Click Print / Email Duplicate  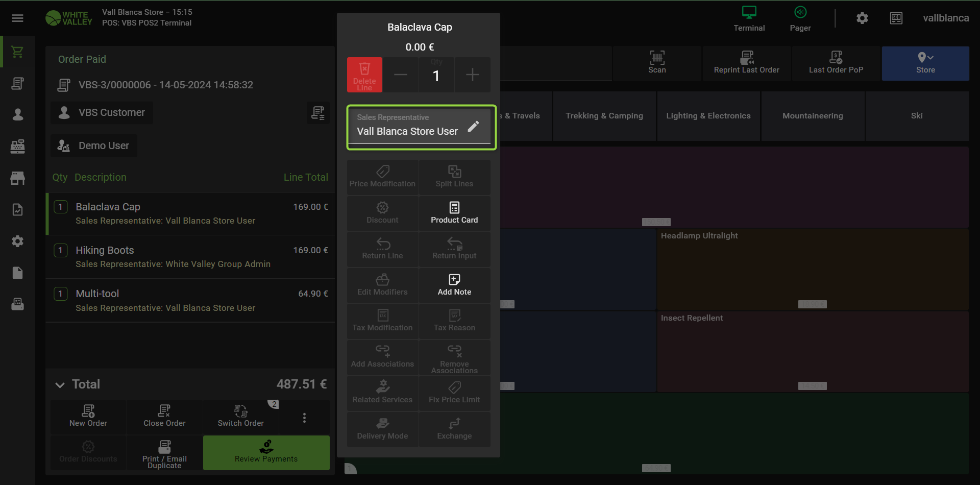[164, 453]
